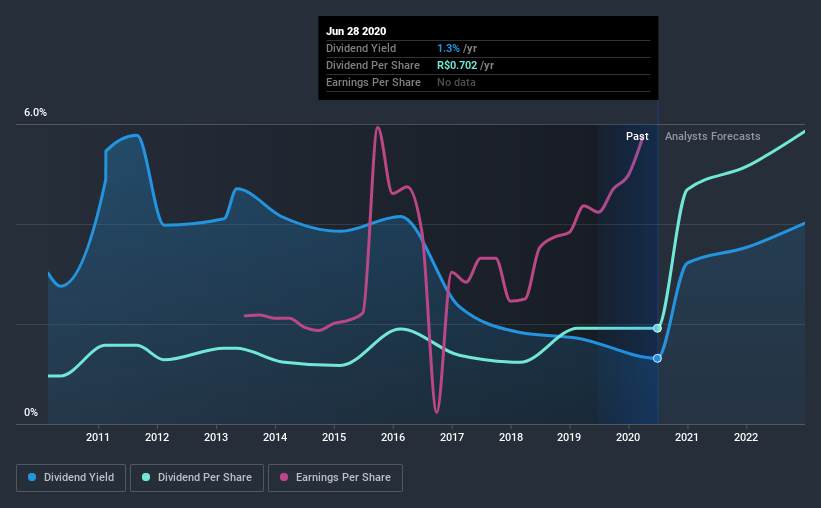Click the R$0.702 dividend per share value

[458, 65]
